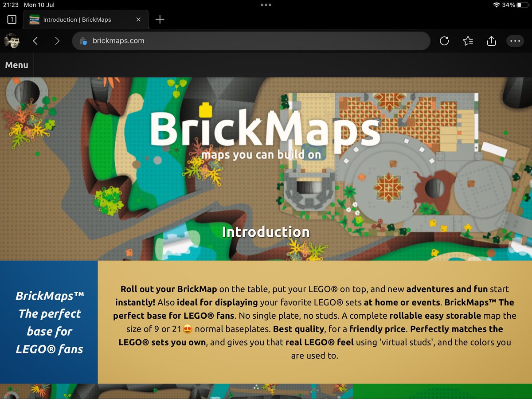Tap the profile avatar beside the navigation arrows
532x399 pixels.
(x=12, y=41)
